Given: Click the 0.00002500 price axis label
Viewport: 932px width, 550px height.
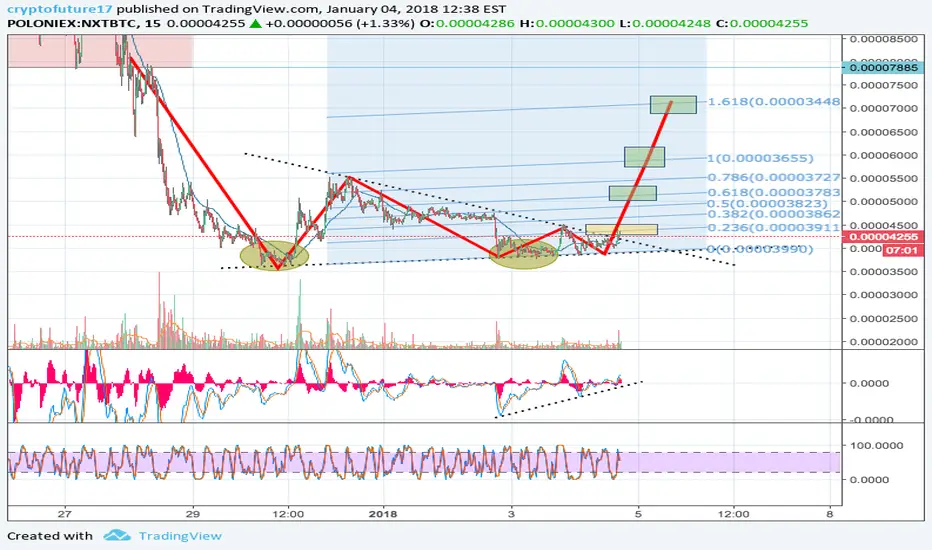Looking at the screenshot, I should [x=883, y=319].
